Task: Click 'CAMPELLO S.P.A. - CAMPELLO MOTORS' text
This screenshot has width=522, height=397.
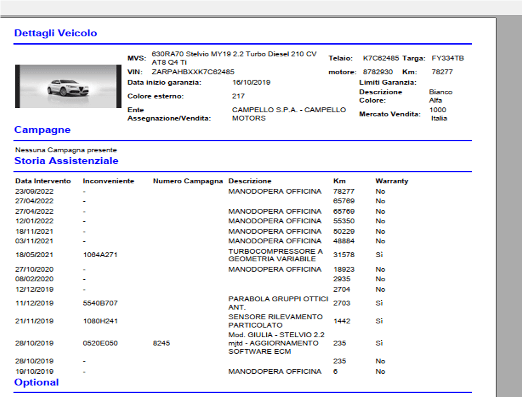Action: coord(289,114)
